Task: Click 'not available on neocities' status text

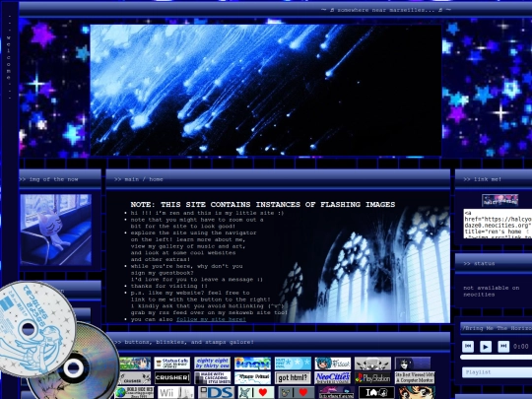Action: [491, 291]
